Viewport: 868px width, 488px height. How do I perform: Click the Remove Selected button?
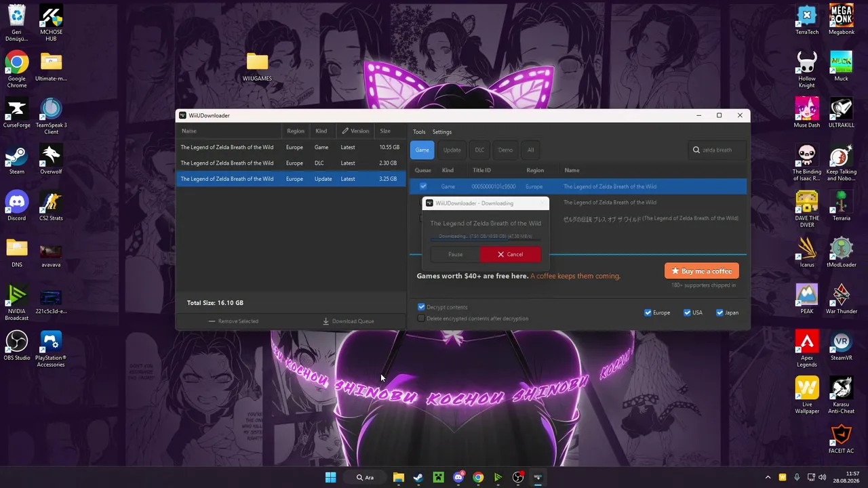pos(233,321)
